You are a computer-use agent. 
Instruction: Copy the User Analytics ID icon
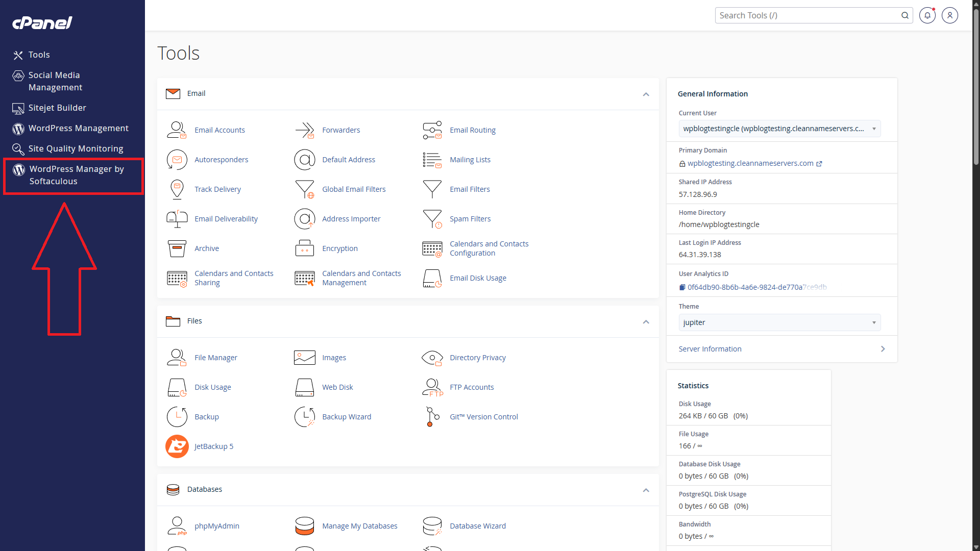[x=682, y=287]
